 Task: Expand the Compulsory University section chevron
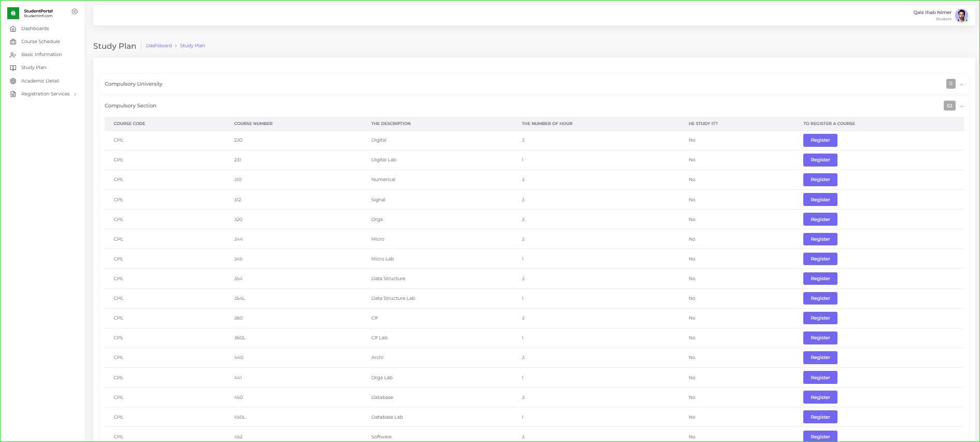tap(961, 84)
